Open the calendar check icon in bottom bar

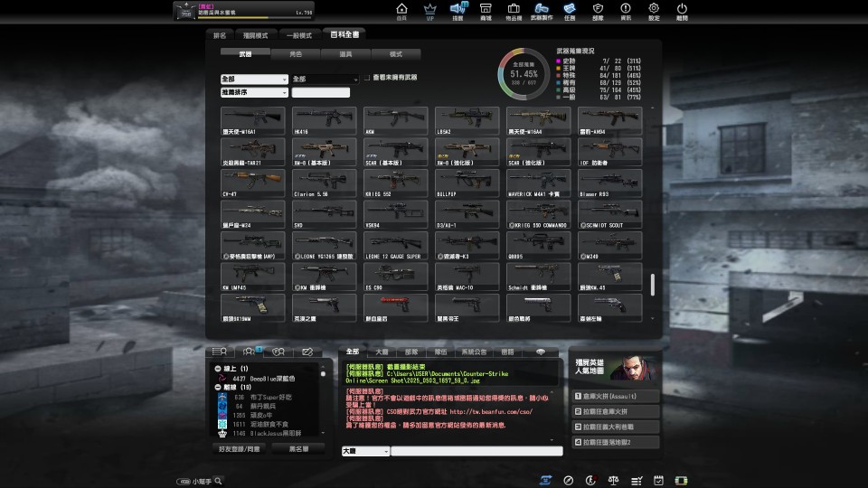tap(658, 480)
